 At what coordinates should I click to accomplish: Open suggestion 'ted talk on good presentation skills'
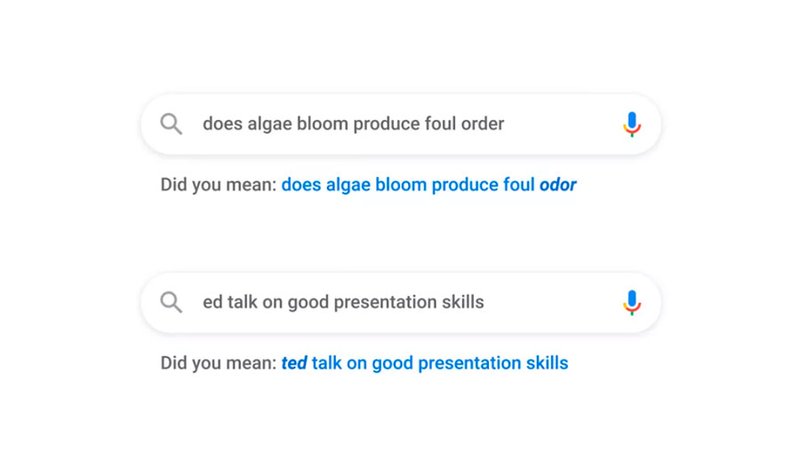424,363
